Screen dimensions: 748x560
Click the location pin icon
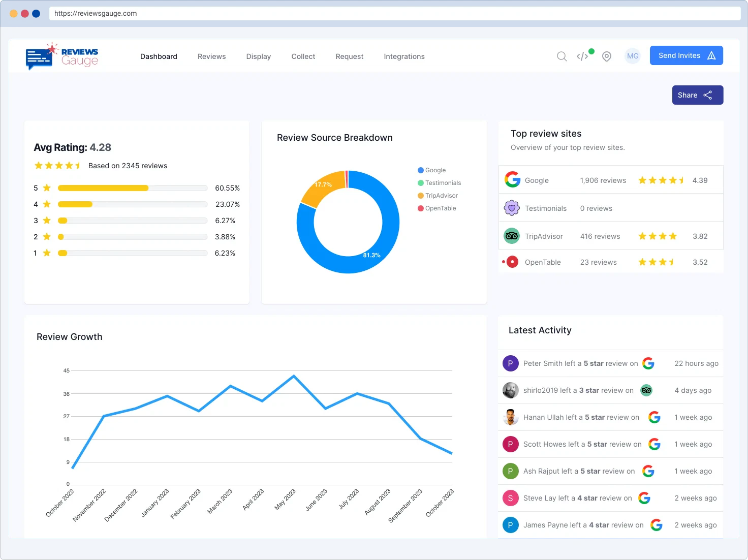(606, 56)
